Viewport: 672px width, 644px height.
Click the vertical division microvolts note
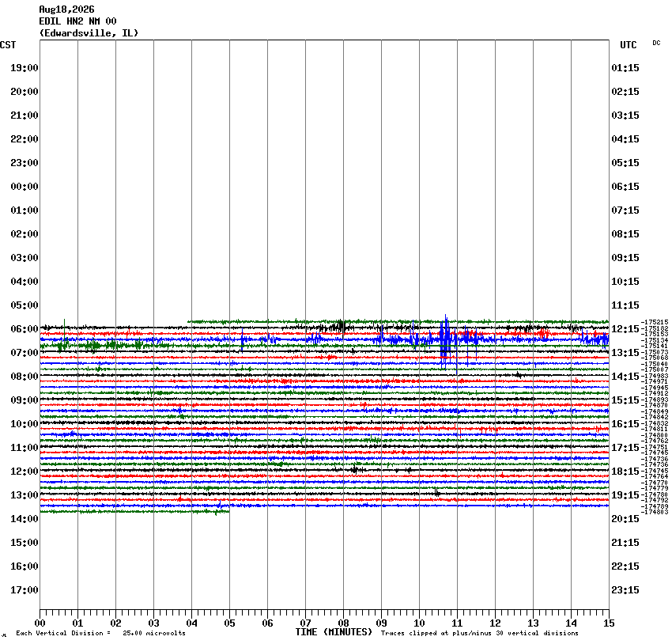[100, 633]
